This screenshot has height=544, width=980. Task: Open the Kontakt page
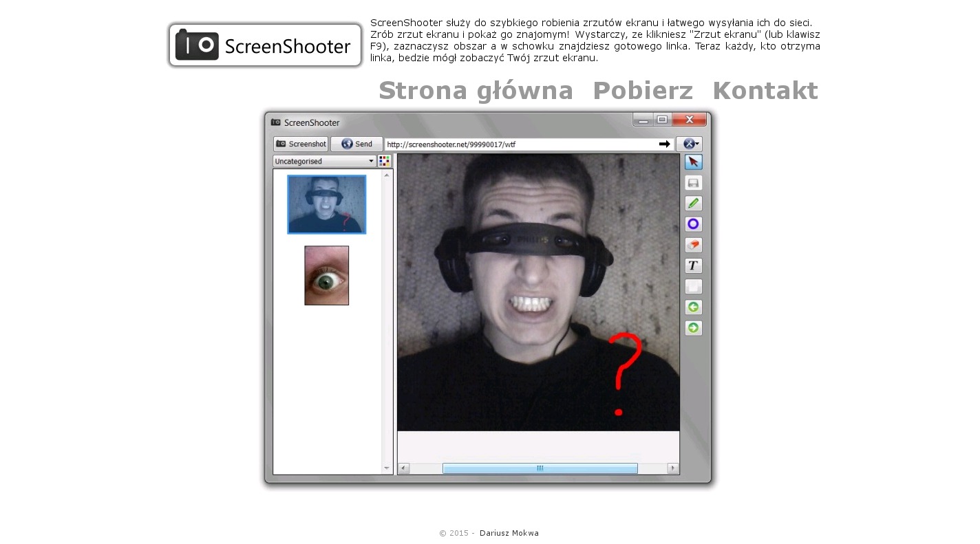point(765,91)
